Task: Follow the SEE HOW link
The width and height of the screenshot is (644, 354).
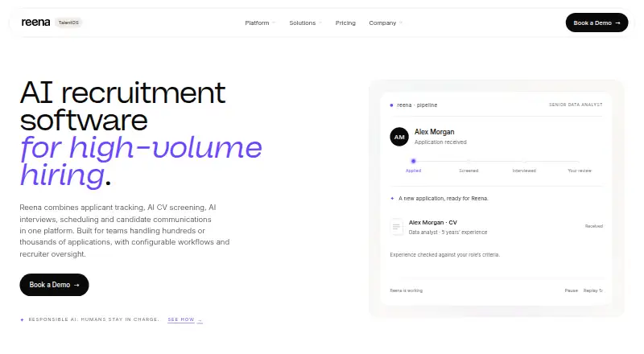Action: [185, 319]
